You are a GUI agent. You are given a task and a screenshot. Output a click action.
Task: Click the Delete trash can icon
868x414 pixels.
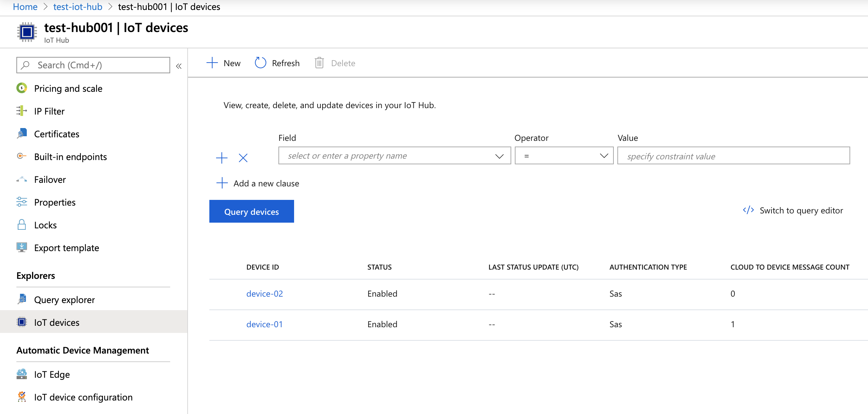[319, 63]
